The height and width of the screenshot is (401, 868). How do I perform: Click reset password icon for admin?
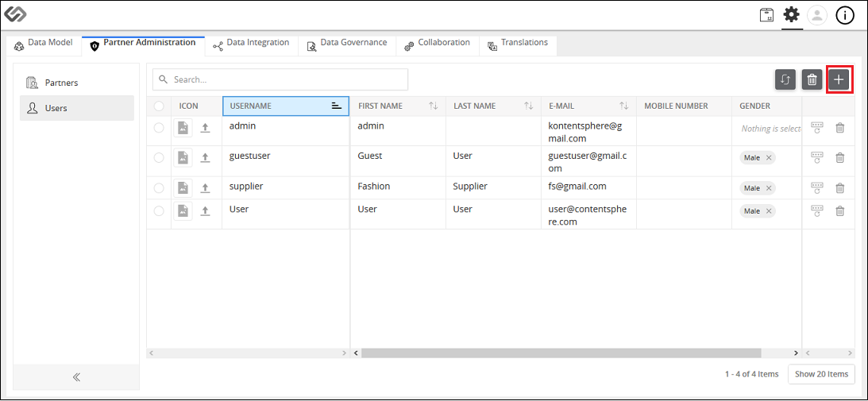pyautogui.click(x=817, y=127)
